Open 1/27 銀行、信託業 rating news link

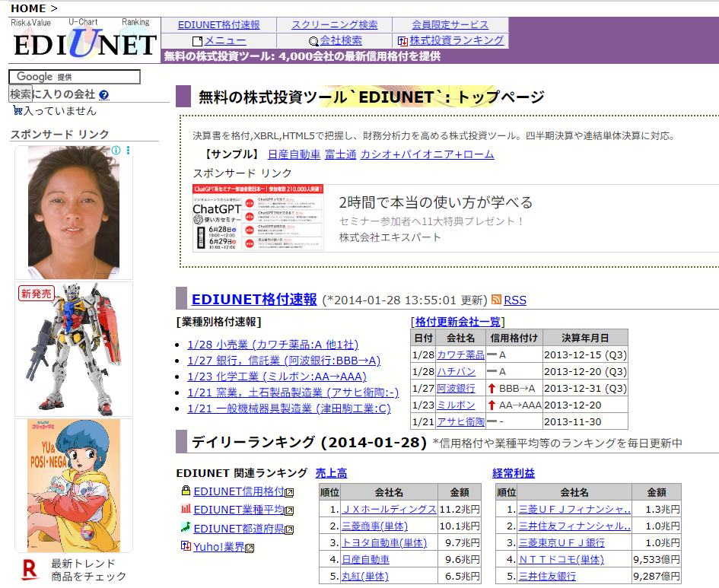[x=284, y=361]
